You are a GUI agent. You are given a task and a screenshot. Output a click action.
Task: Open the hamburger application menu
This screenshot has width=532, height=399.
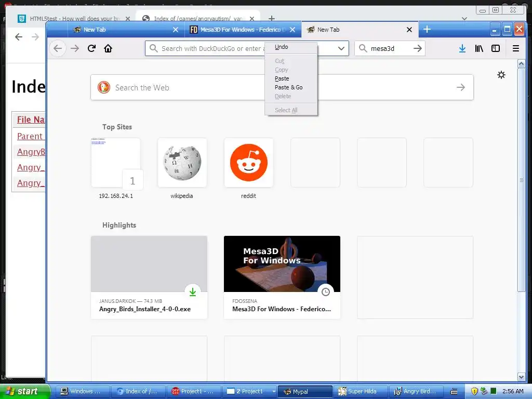point(516,48)
